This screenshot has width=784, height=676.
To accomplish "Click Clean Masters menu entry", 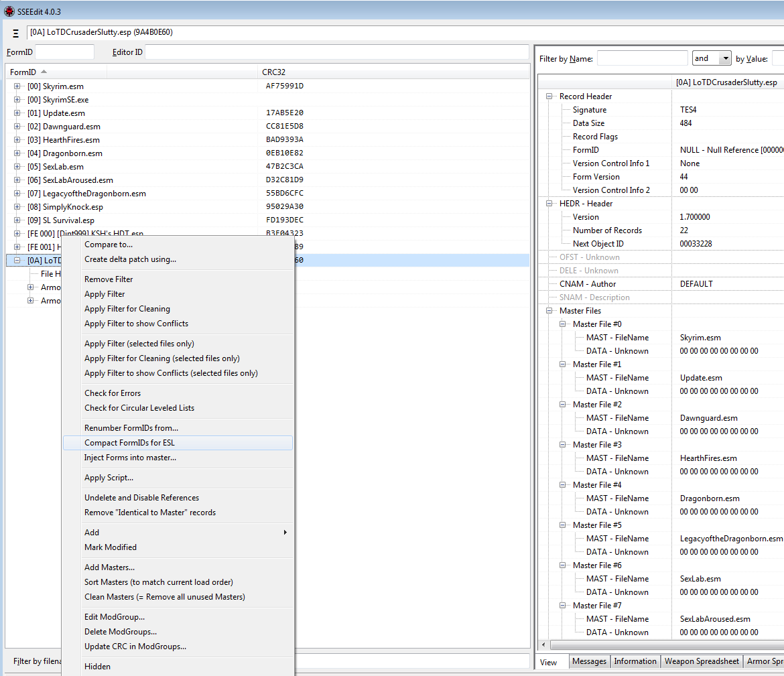I will [x=178, y=597].
